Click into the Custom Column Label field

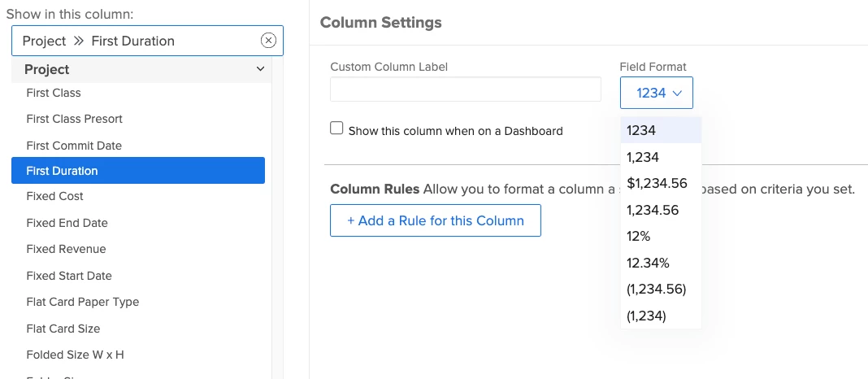pos(465,89)
